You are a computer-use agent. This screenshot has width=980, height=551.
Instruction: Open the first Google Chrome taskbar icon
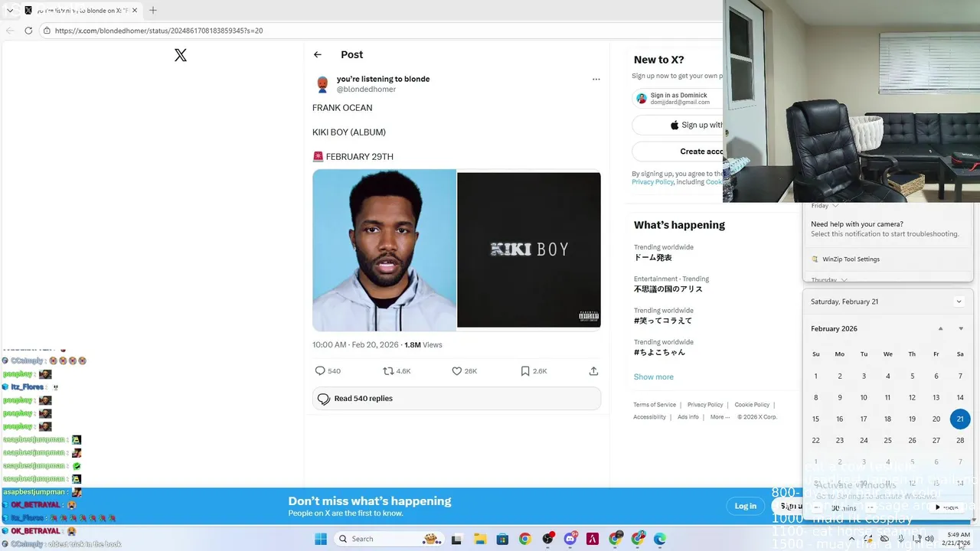pyautogui.click(x=524, y=539)
